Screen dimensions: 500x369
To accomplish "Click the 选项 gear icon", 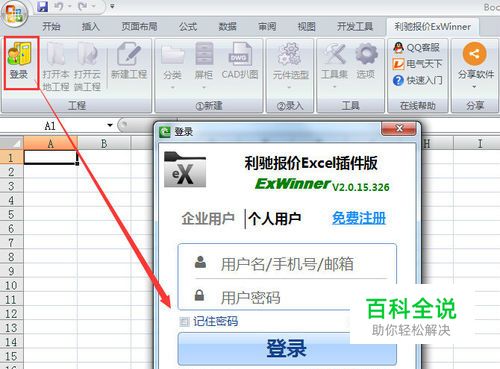I will tap(366, 53).
